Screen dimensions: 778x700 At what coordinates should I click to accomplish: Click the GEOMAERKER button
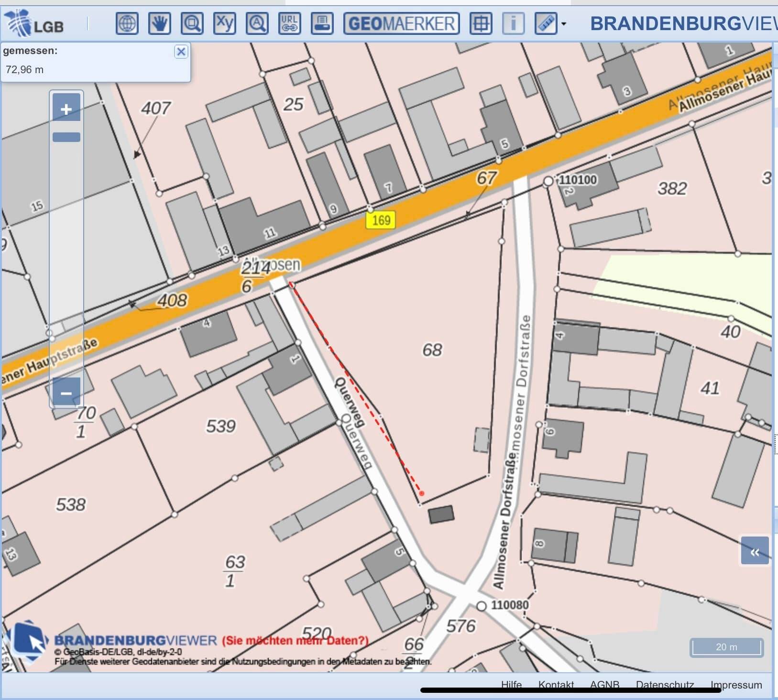pos(401,23)
